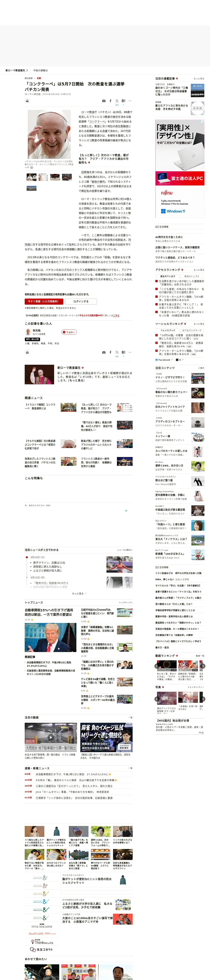Select フェイスブック social ranking tab
Image resolution: width=210 pixels, height=980 pixels.
tap(168, 330)
